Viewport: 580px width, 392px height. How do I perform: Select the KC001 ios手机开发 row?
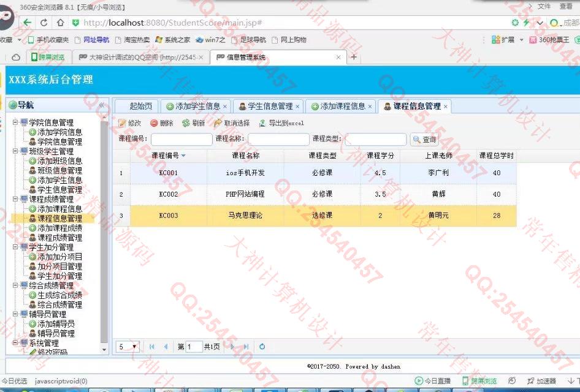(x=315, y=173)
